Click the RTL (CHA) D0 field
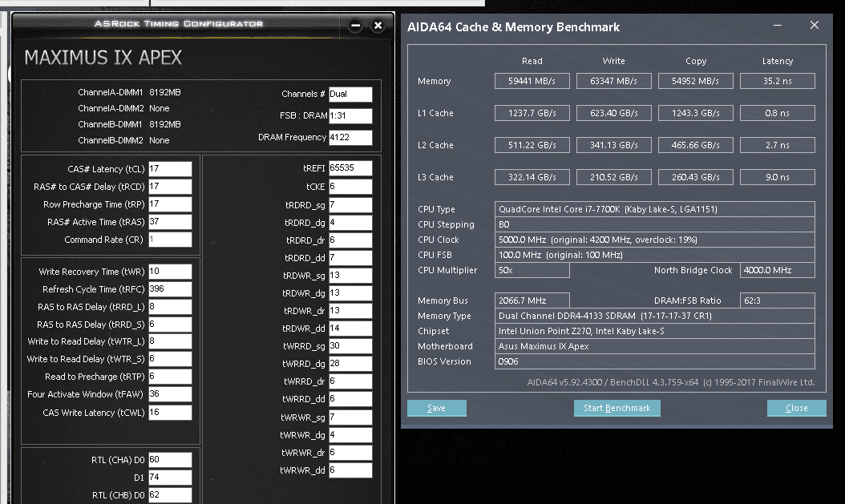This screenshot has width=845, height=504. pos(170,460)
